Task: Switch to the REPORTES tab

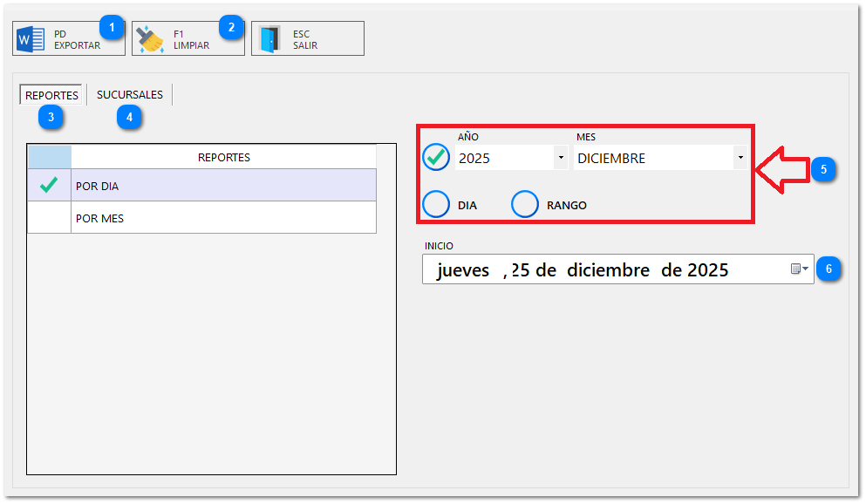Action: coord(51,95)
